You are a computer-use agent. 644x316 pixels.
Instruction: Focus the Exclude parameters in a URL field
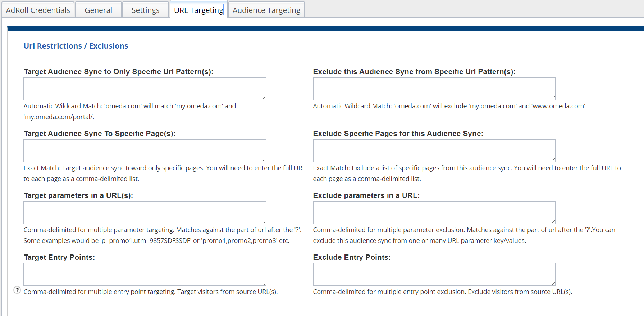434,212
